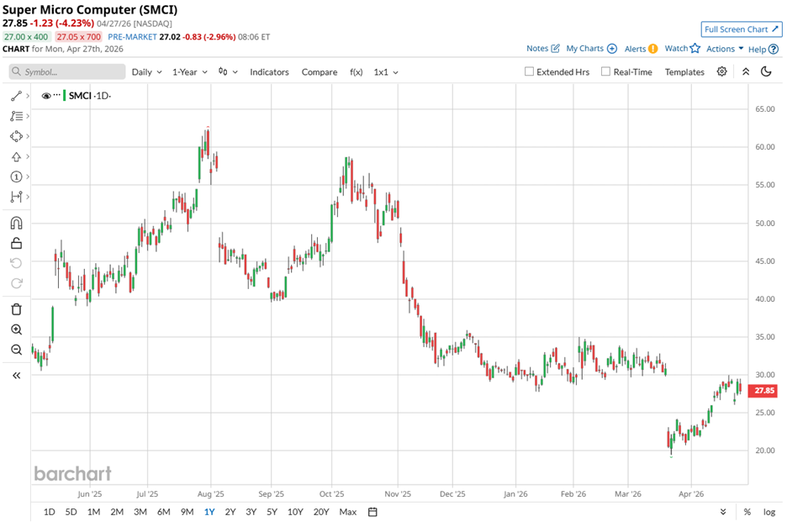Select the numbered annotation tool
Viewport: 787px width, 532px height.
16,176
